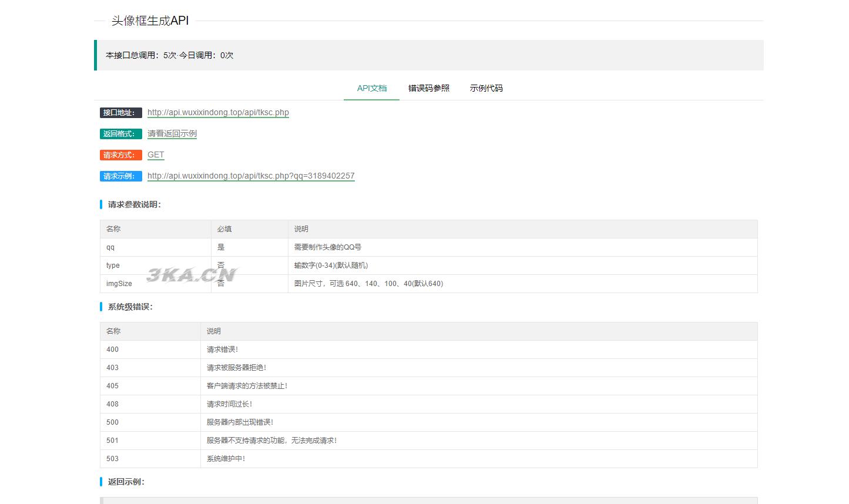Click the 3KA.CN watermark logo
This screenshot has height=504, width=849.
tap(191, 274)
